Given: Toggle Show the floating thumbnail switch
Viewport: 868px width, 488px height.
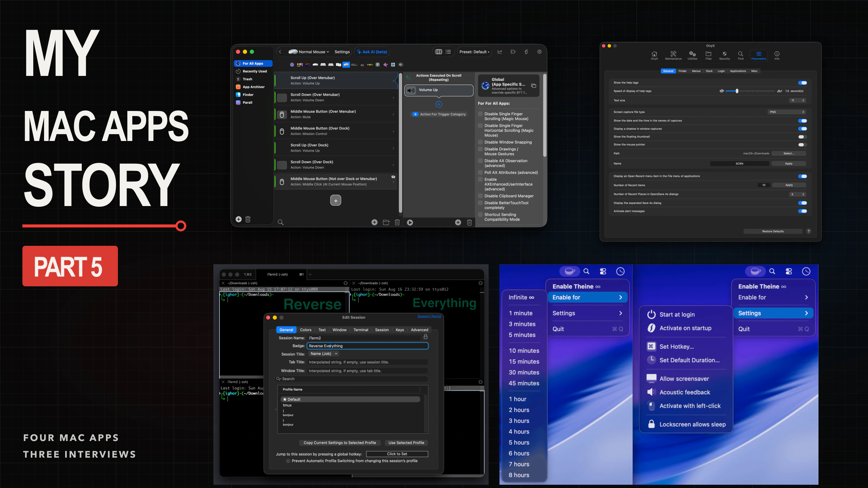Looking at the screenshot, I should tap(803, 137).
